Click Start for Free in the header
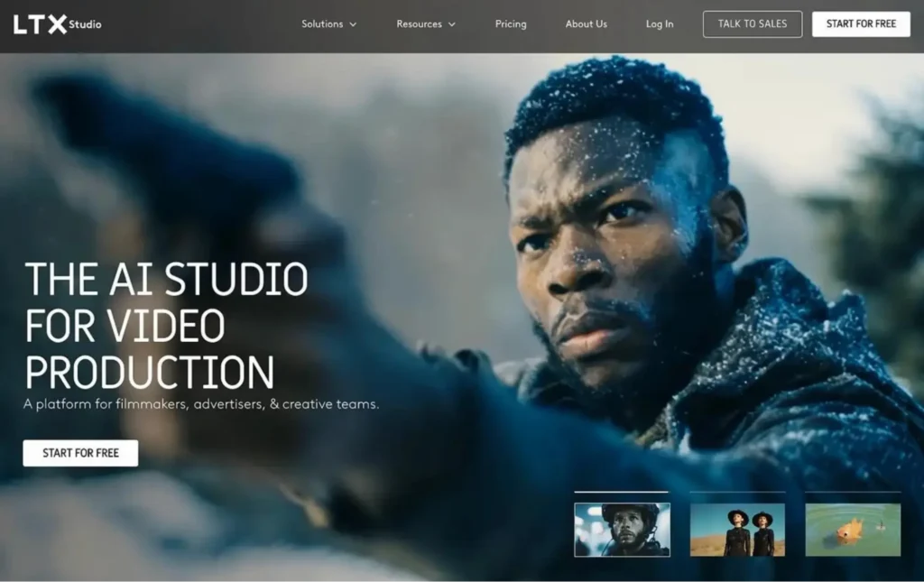The width and height of the screenshot is (924, 582). [861, 24]
